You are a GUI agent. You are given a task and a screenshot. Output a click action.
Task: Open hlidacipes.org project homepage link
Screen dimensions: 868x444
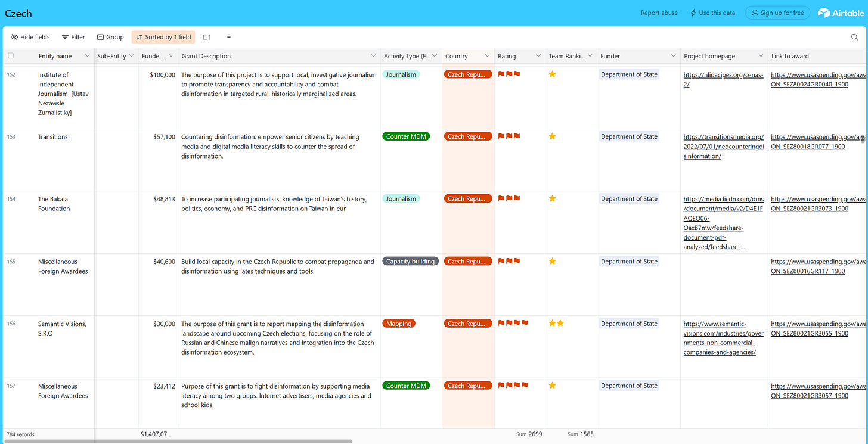pos(723,80)
